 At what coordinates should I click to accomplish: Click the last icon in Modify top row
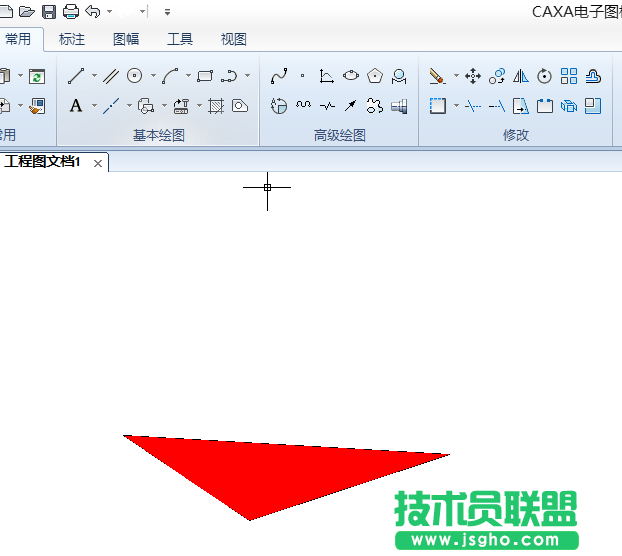[593, 76]
